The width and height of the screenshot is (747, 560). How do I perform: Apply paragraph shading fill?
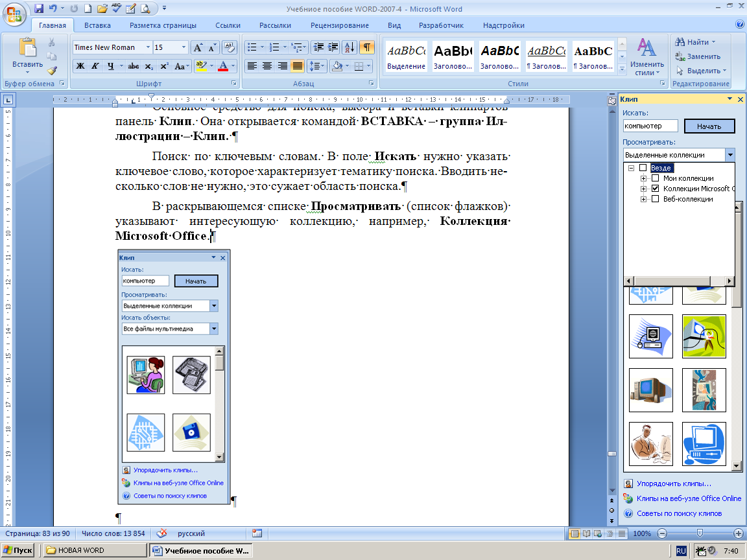point(337,66)
